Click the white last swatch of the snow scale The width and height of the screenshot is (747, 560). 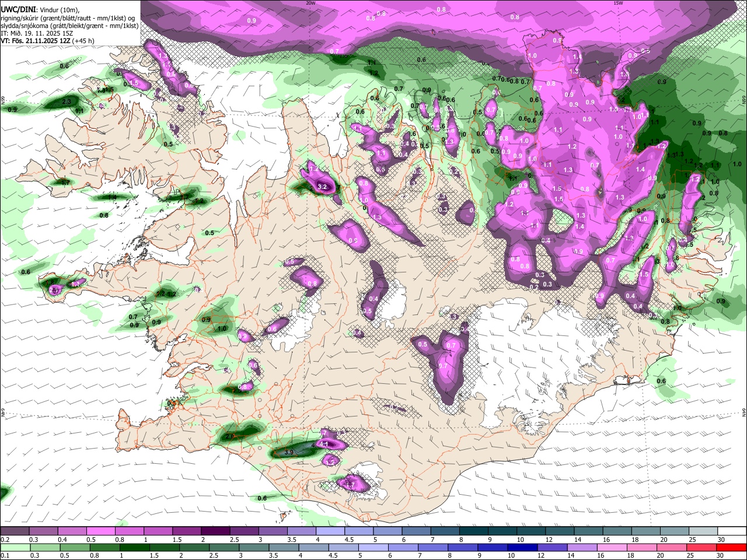(732, 531)
